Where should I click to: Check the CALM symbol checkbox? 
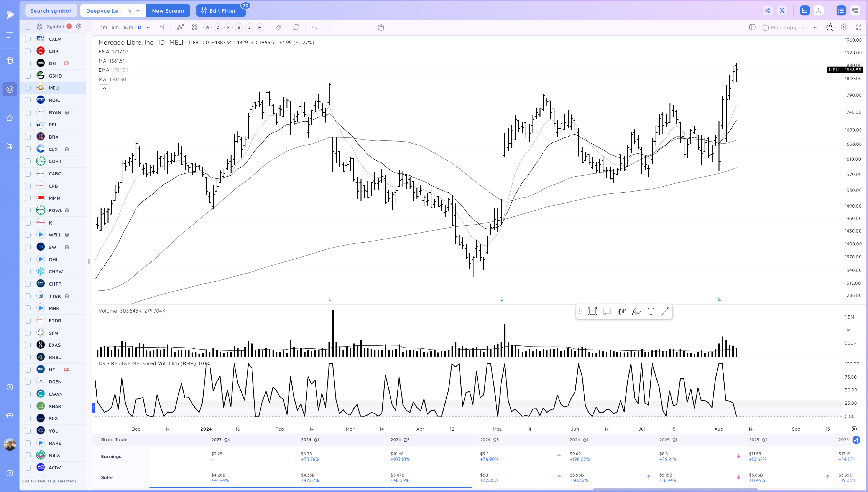coord(28,39)
